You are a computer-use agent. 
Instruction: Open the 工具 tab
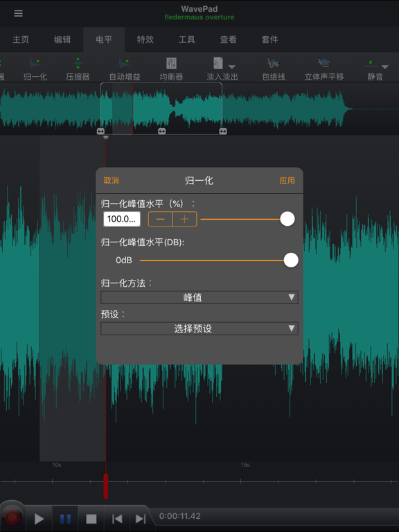[187, 39]
